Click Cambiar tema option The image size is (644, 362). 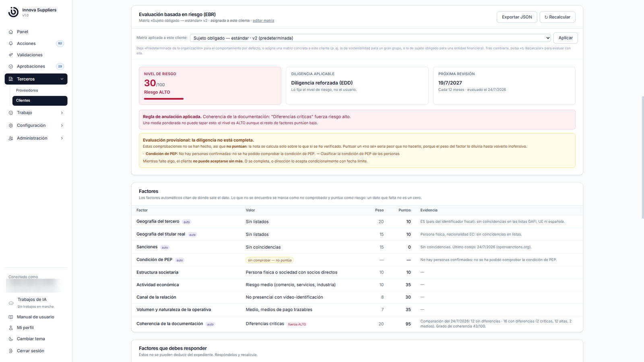point(31,339)
